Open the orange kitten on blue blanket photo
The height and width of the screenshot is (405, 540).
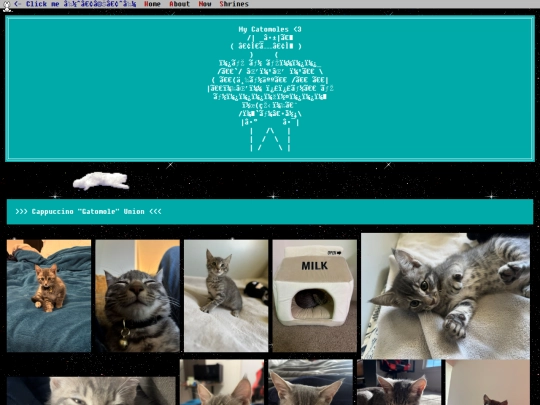coord(49,296)
